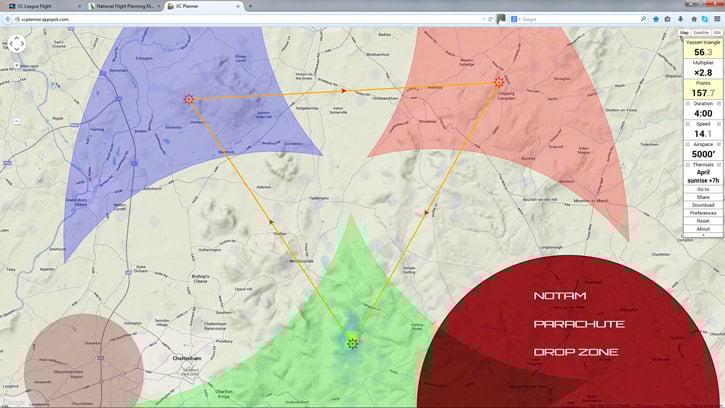This screenshot has height=408, width=725.
Task: Go to browser home page icon
Action: [x=693, y=18]
